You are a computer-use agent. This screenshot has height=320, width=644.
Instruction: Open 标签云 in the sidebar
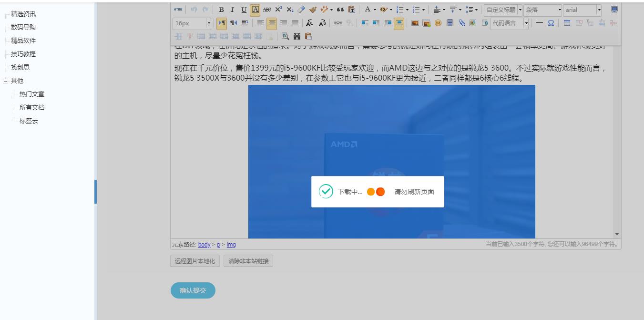[29, 121]
